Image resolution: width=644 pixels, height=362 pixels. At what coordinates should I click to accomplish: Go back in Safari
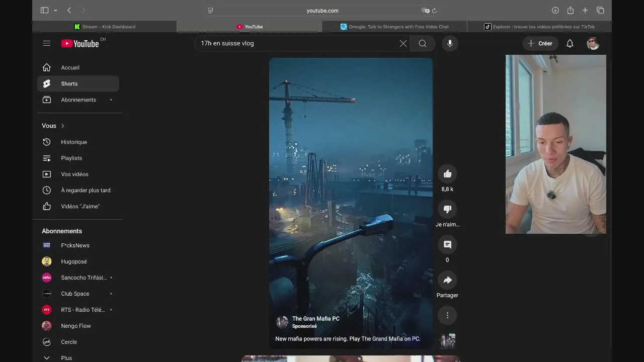click(69, 10)
